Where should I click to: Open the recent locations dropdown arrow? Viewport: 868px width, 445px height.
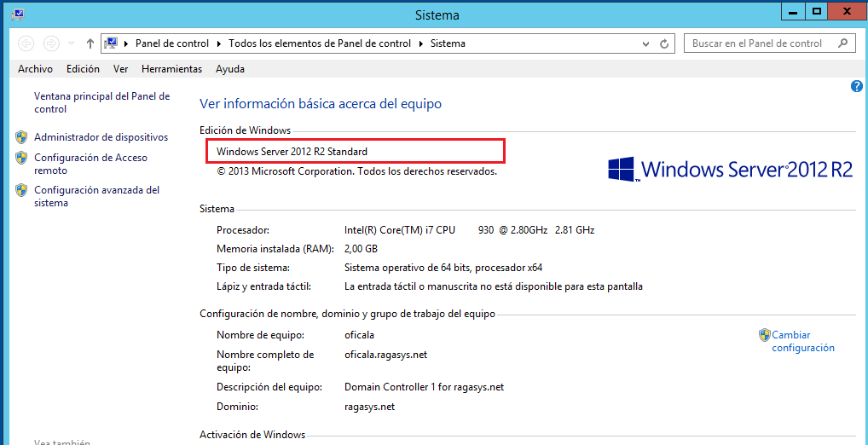point(71,43)
